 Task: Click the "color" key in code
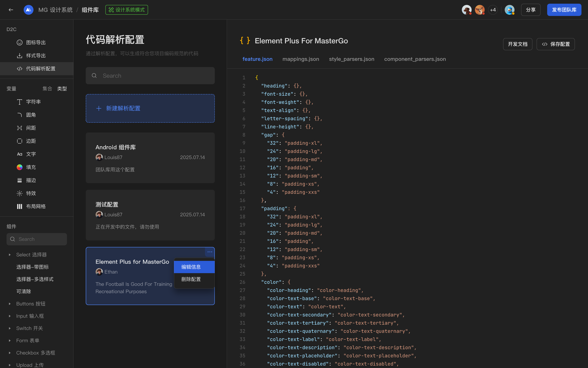point(271,282)
